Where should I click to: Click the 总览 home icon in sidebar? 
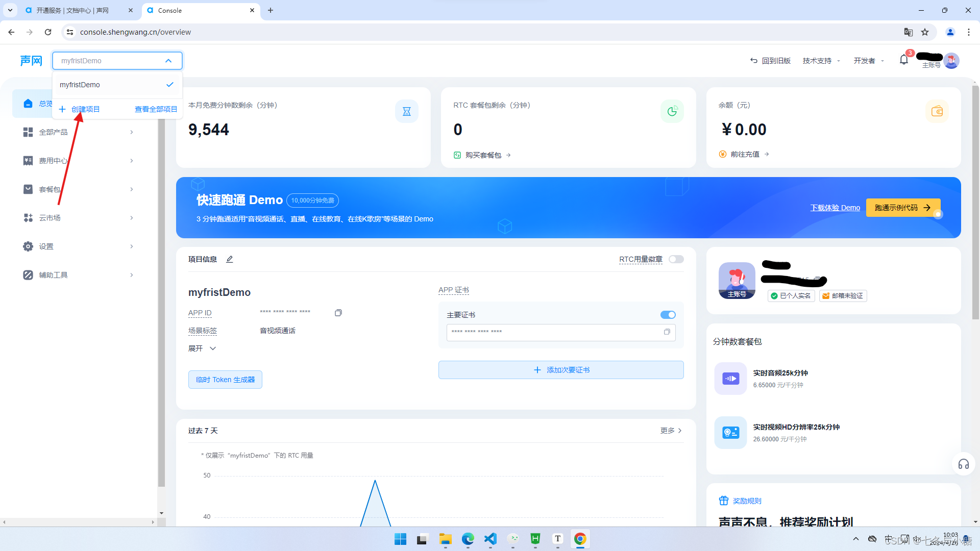[28, 104]
